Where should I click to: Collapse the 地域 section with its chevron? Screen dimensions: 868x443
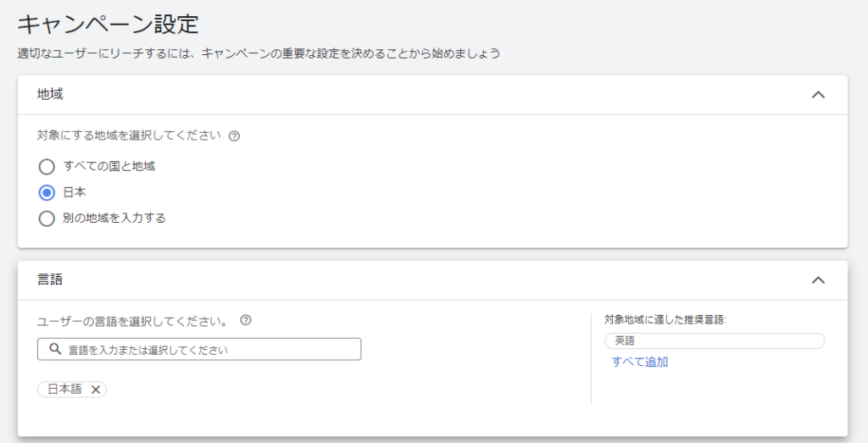click(x=818, y=95)
